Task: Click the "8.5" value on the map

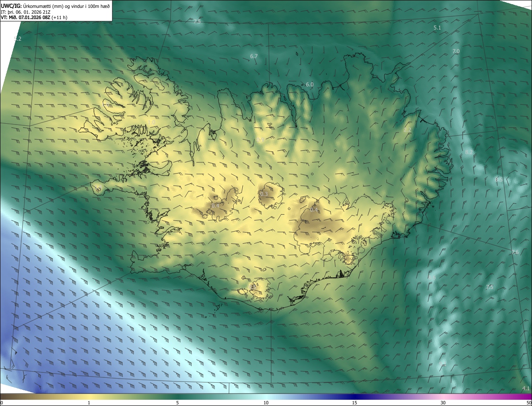Action: click(x=499, y=180)
